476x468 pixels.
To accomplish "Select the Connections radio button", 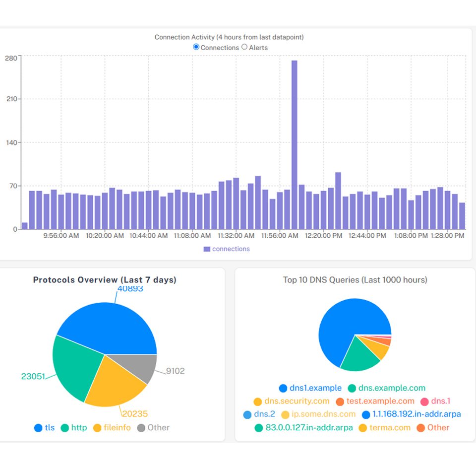I will (x=196, y=47).
